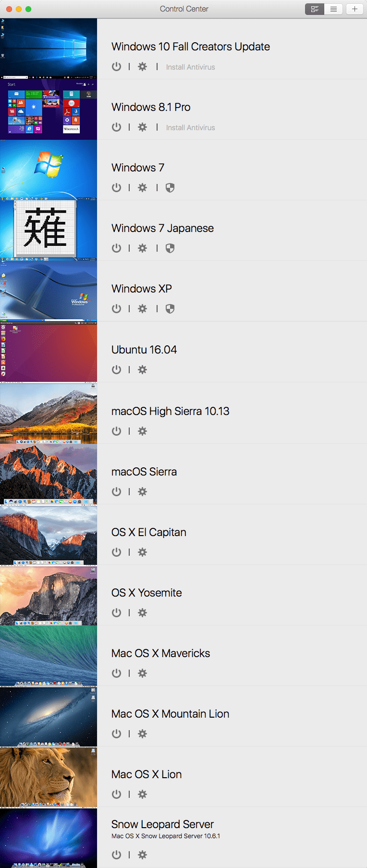Open Snow Leopard Server configuration gear
Viewport: 367px width, 868px height.
(142, 855)
